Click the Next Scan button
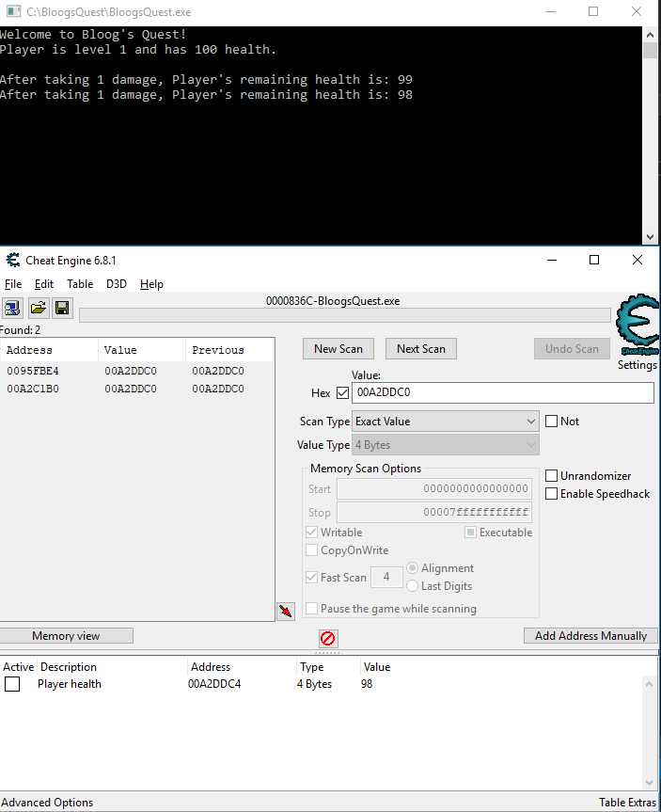Image resolution: width=661 pixels, height=812 pixels. tap(420, 349)
